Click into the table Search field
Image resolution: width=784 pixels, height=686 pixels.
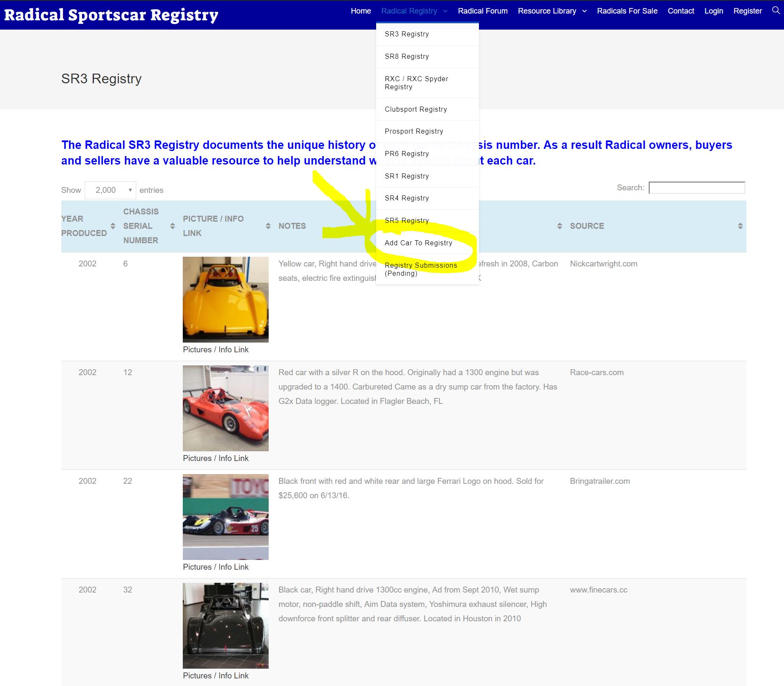tap(696, 188)
